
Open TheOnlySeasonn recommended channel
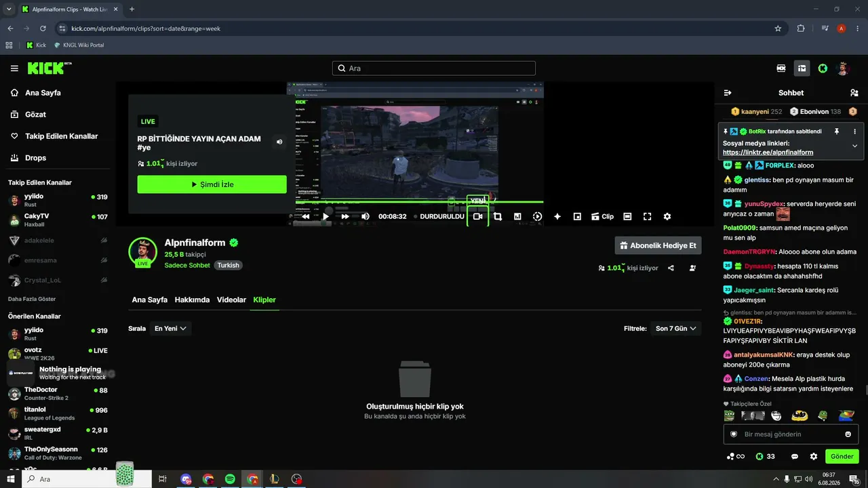tap(58, 453)
